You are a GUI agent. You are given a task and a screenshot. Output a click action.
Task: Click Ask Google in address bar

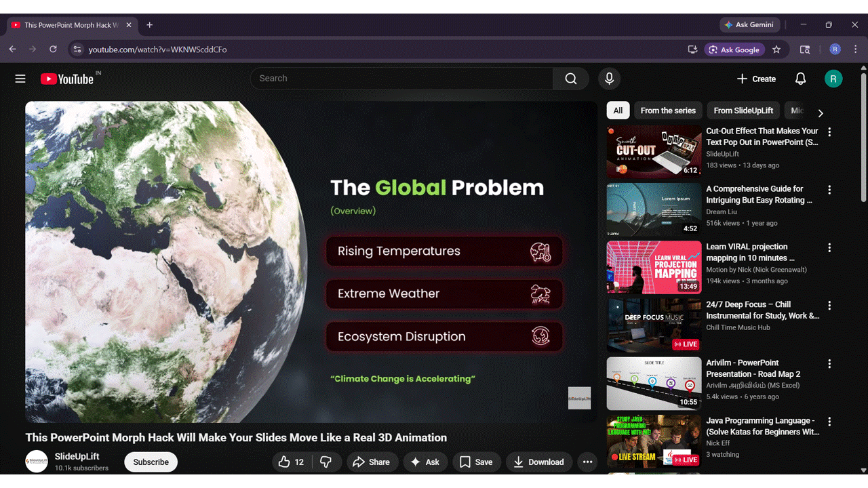click(x=734, y=49)
